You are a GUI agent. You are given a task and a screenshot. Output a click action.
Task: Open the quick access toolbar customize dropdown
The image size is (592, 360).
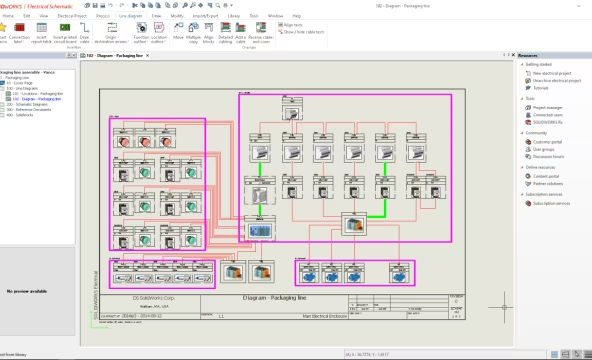(231, 6)
